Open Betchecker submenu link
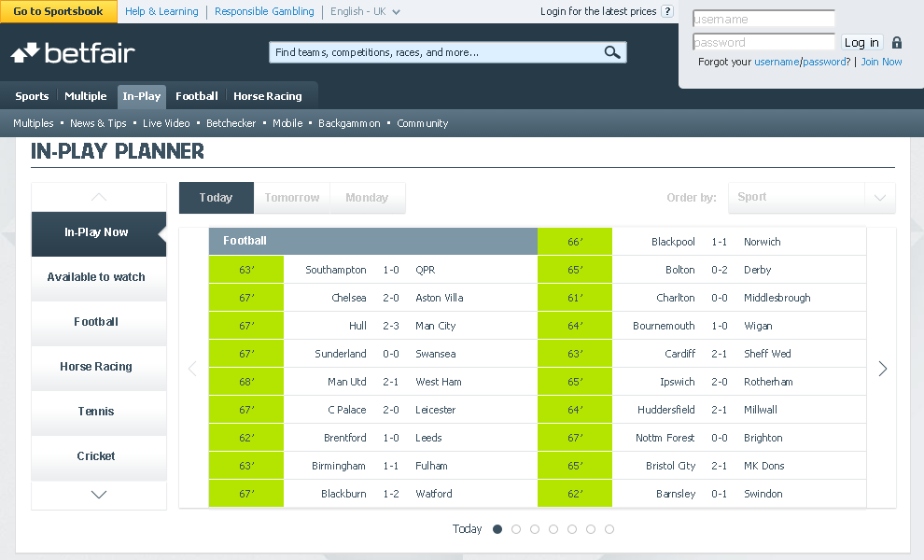The image size is (924, 560). 231,123
